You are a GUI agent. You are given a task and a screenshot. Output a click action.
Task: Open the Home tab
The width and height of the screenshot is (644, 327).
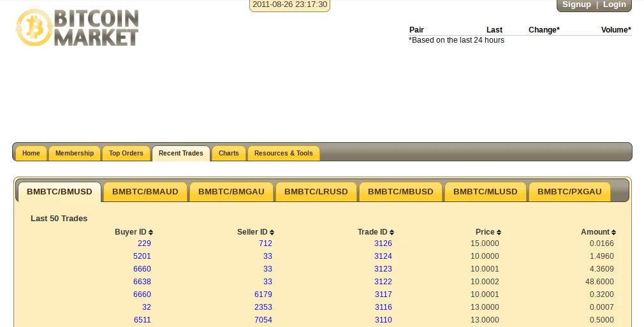point(31,153)
